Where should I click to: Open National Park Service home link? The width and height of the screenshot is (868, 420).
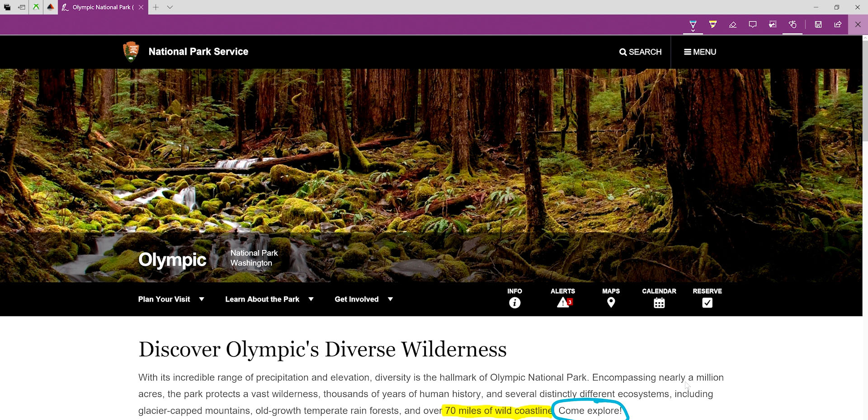198,51
